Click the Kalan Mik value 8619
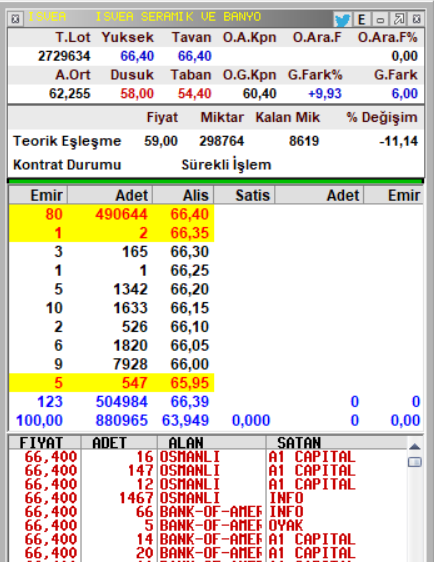Screen dimensions: 434x562 (304, 141)
